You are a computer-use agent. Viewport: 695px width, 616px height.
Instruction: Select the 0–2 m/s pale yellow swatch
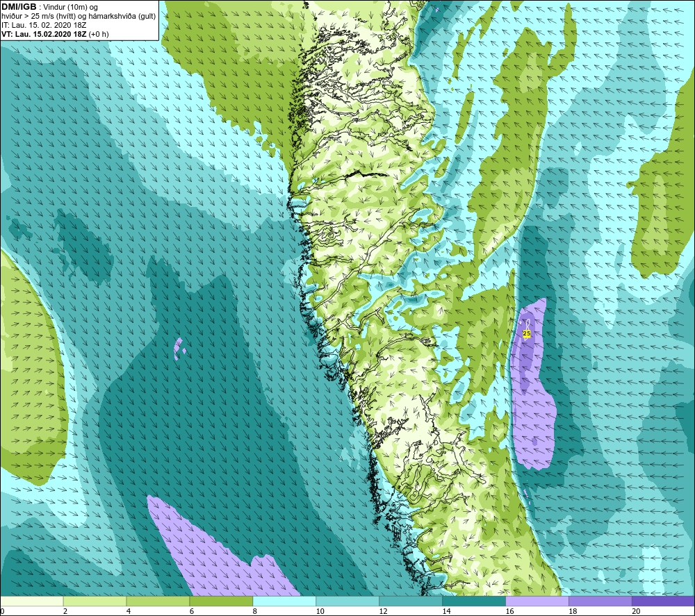click(x=31, y=601)
